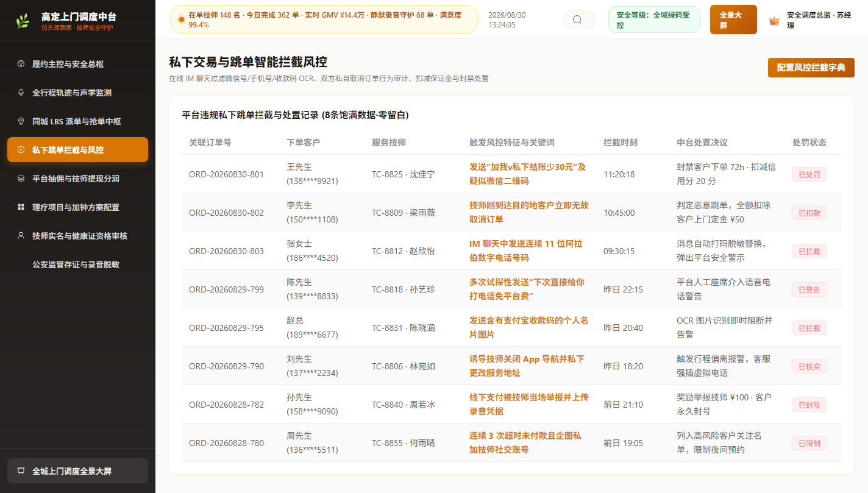Viewport: 868px width, 493px height.
Task: Click the crown icon beside 安全调度总监
Action: pos(774,21)
